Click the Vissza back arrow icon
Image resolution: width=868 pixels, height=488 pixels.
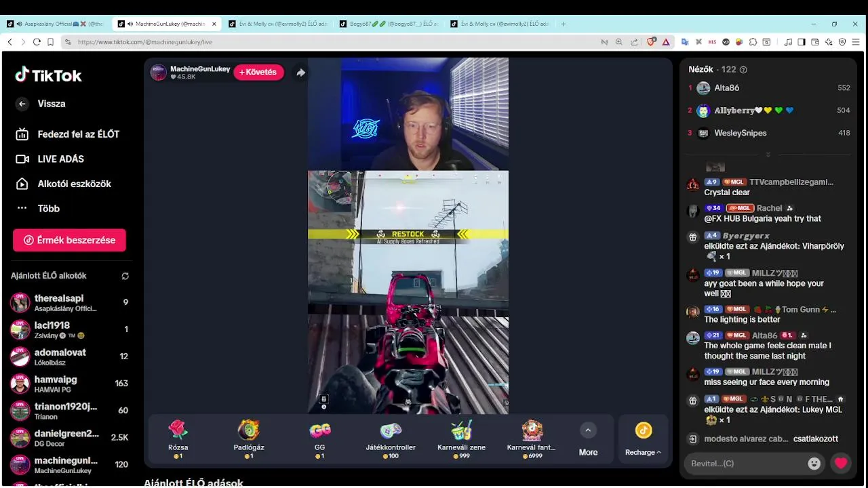[22, 104]
